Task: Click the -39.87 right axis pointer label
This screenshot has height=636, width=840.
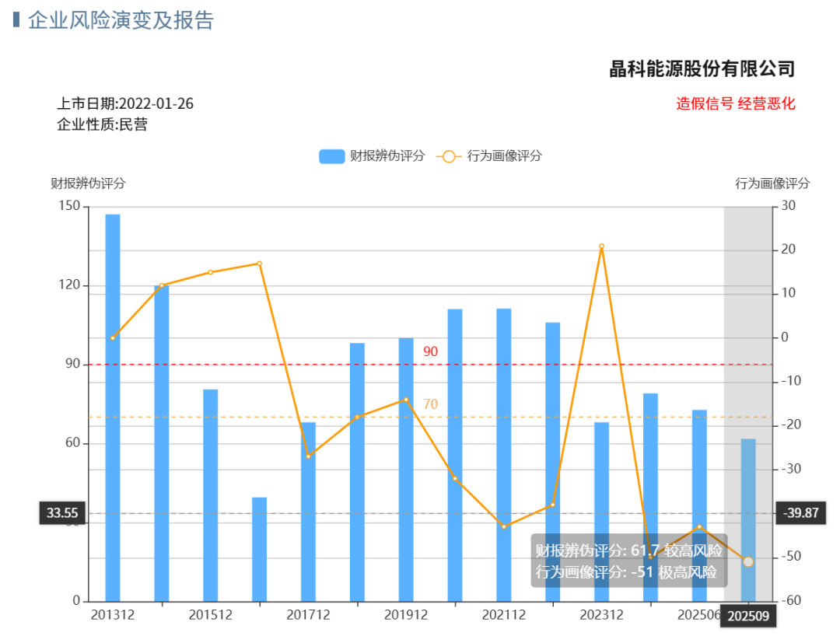Action: coord(801,513)
